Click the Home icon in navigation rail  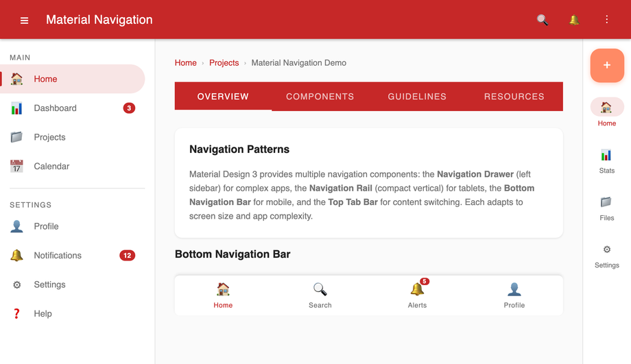pos(606,107)
